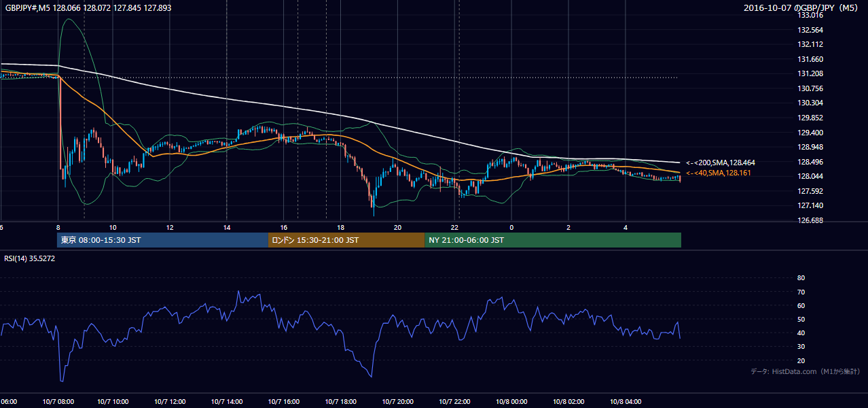
Task: Click price axis value 126.688
Action: pyautogui.click(x=810, y=220)
